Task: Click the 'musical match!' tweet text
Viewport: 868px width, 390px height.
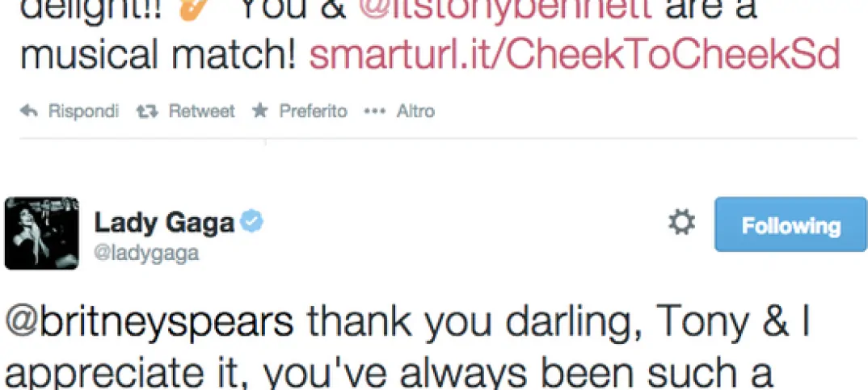Action: point(152,54)
